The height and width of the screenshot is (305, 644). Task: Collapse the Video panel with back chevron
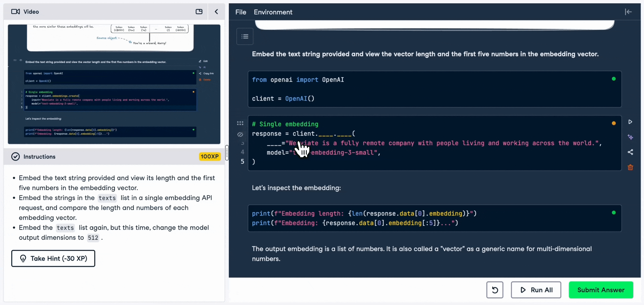(x=216, y=12)
